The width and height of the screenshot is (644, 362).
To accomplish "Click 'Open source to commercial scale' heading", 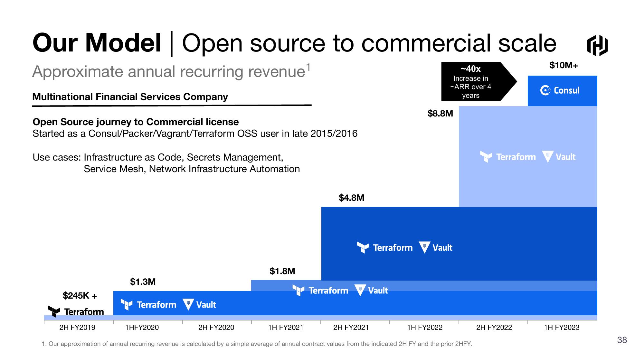I will click(369, 43).
